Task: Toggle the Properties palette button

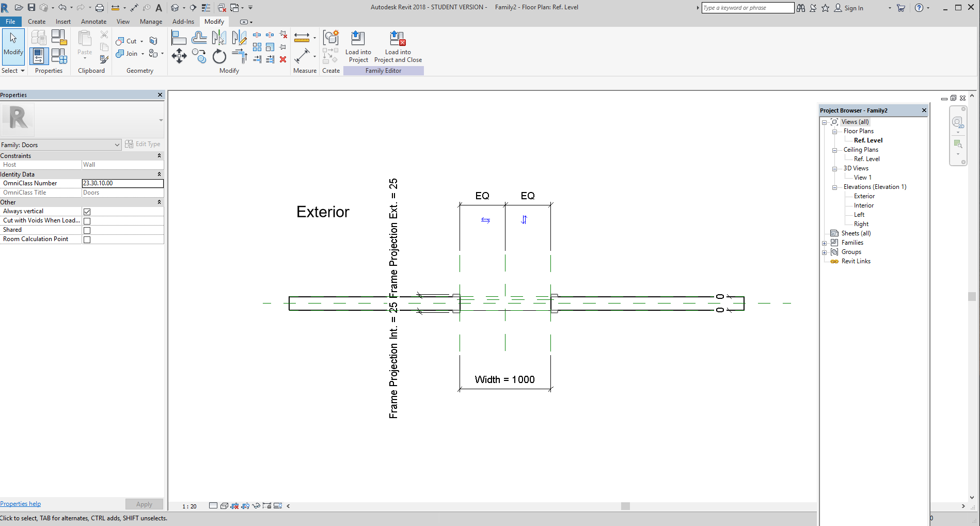Action: tap(39, 56)
